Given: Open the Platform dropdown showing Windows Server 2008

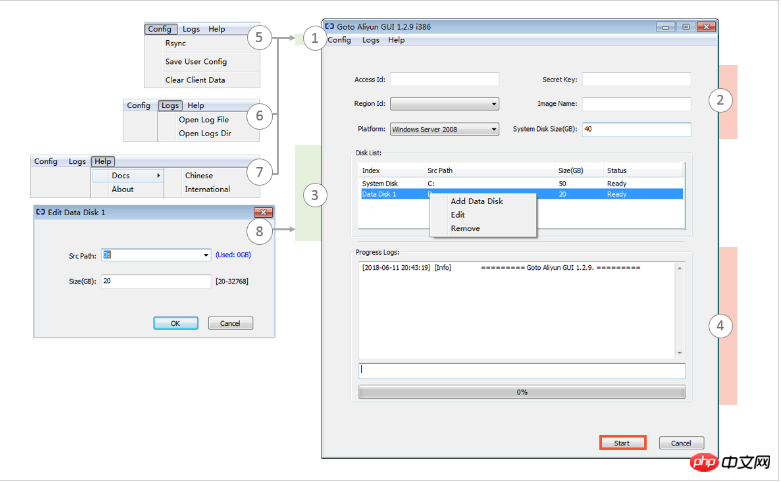Looking at the screenshot, I should click(x=444, y=129).
